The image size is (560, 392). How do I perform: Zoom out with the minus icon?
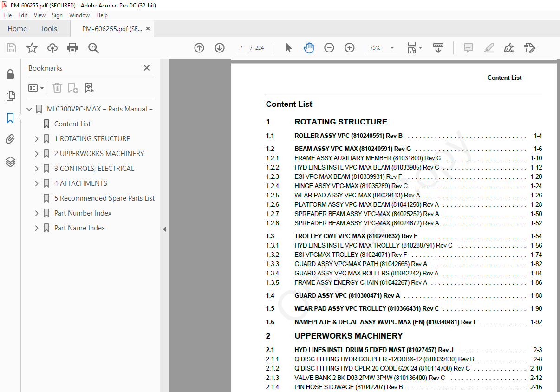[329, 48]
